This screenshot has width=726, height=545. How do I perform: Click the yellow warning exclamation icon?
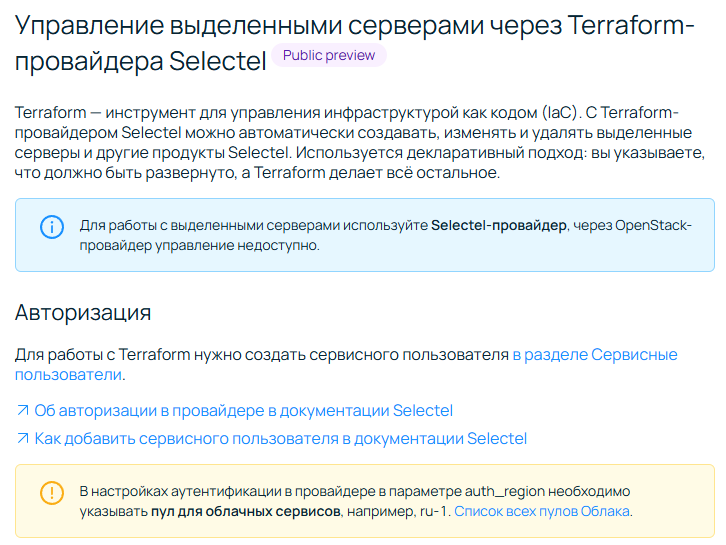click(x=51, y=492)
